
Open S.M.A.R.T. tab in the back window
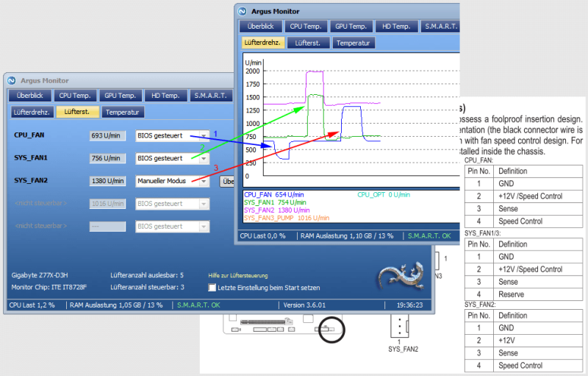point(211,96)
